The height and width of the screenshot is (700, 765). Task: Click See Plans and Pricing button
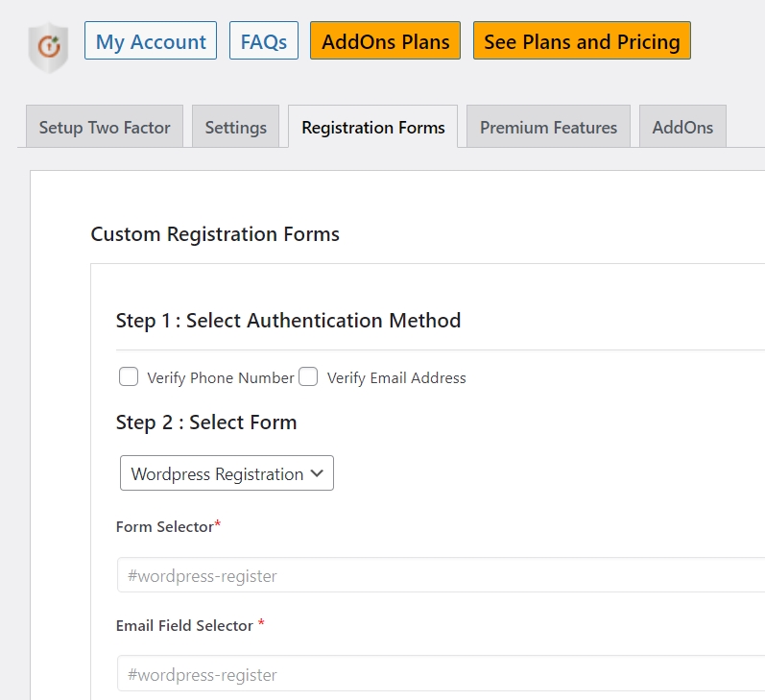point(582,41)
